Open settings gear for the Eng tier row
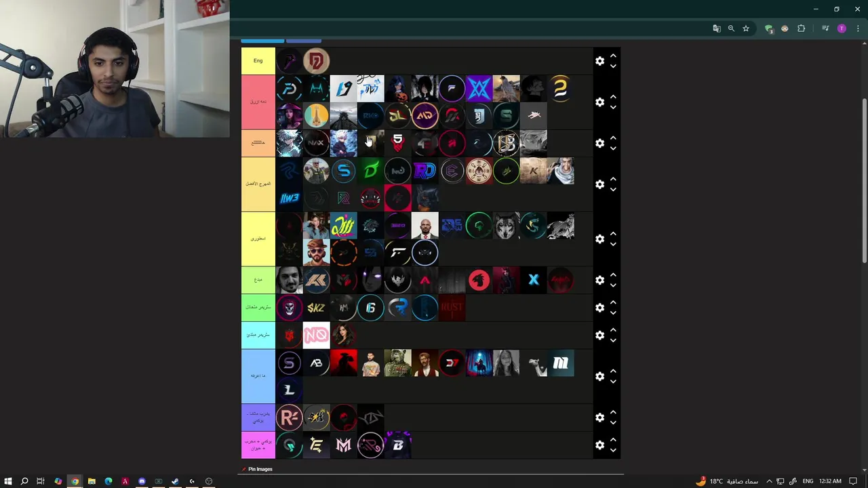The height and width of the screenshot is (488, 868). coord(599,61)
